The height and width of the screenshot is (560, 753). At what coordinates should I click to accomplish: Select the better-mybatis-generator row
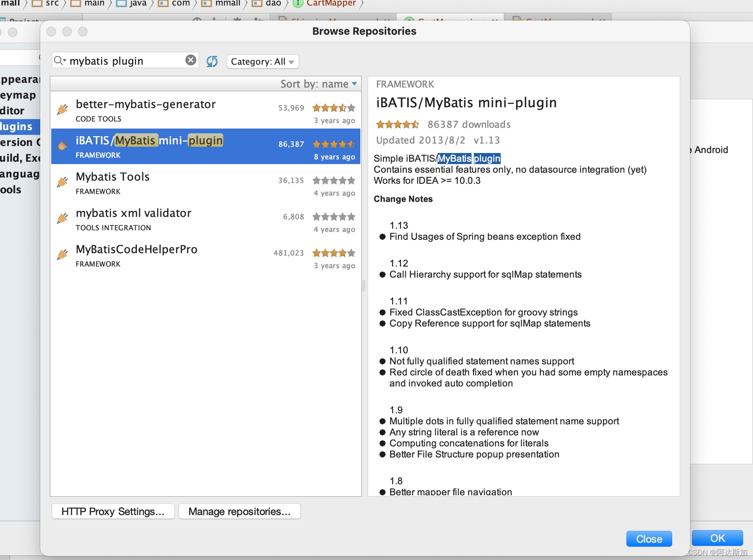(x=206, y=110)
